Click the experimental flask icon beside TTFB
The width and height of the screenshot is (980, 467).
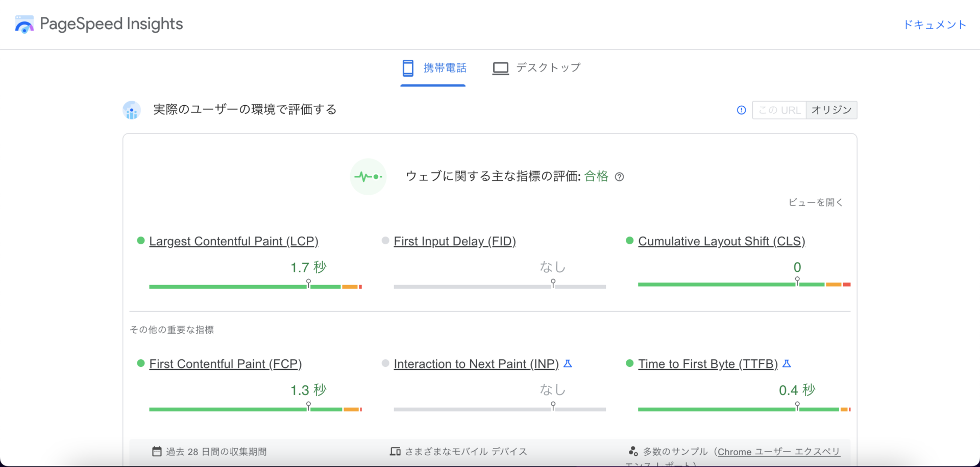coord(787,363)
